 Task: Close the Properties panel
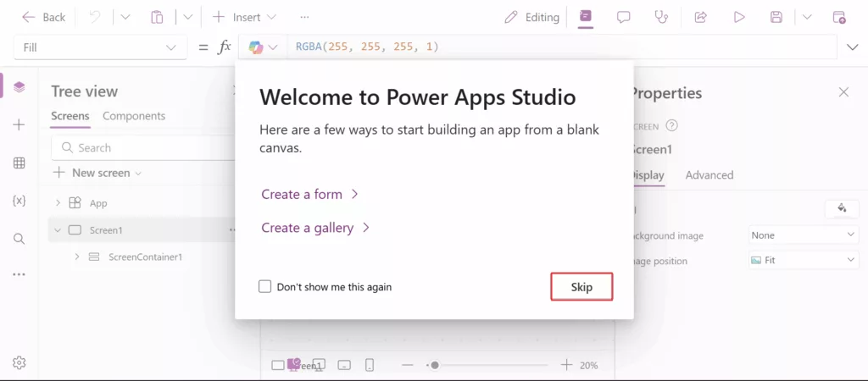click(843, 92)
